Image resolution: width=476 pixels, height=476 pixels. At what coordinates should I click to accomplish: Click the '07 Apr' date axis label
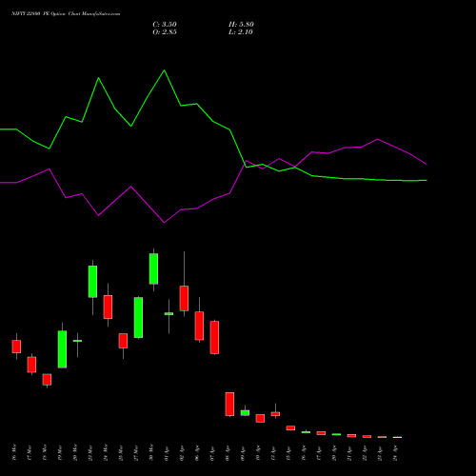point(212,454)
